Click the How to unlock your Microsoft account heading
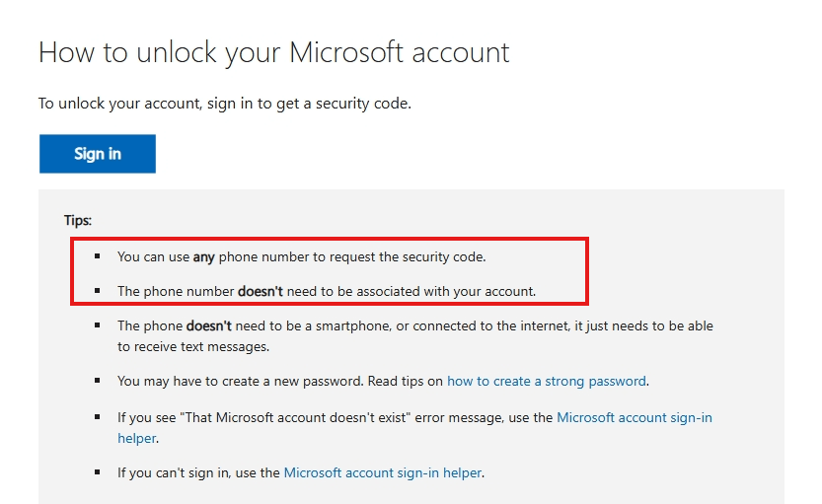The width and height of the screenshot is (822, 504). [273, 52]
